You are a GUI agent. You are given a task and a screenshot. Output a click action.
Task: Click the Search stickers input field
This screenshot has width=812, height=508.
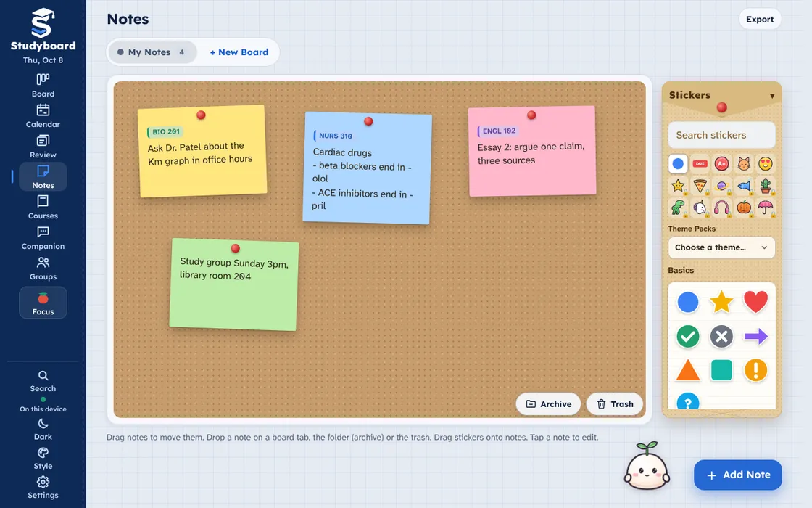(721, 135)
